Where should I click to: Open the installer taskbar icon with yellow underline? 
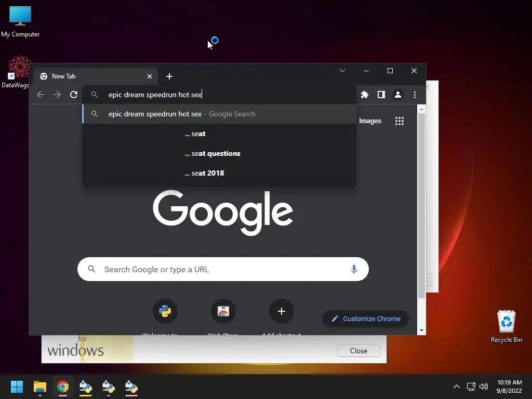pos(86,387)
